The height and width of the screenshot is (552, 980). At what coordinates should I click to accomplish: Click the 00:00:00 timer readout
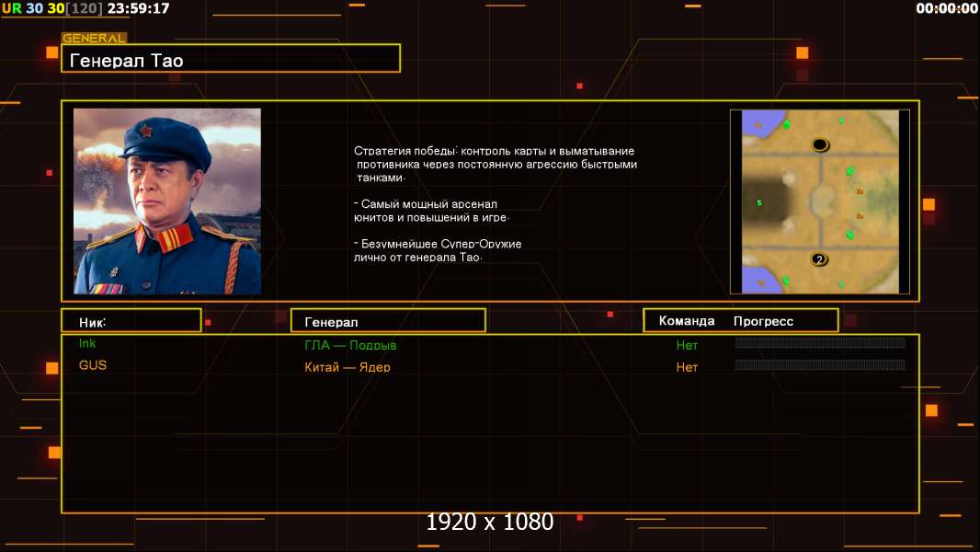pos(947,8)
